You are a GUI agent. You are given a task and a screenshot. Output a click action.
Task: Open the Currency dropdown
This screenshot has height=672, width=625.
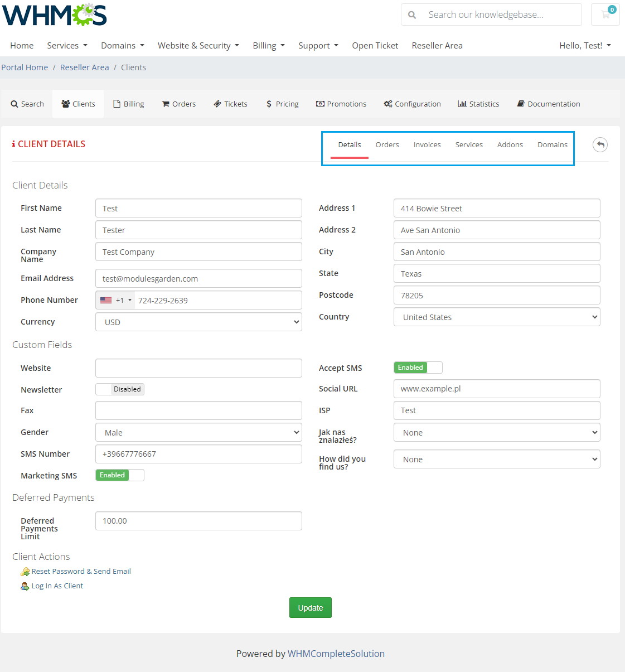[198, 322]
